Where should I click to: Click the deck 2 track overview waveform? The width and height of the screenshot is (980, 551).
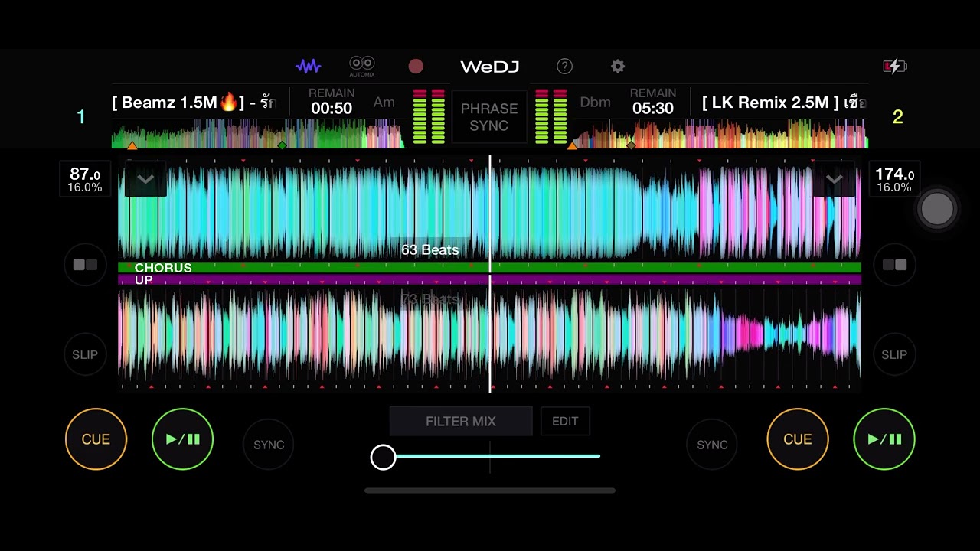[x=720, y=134]
